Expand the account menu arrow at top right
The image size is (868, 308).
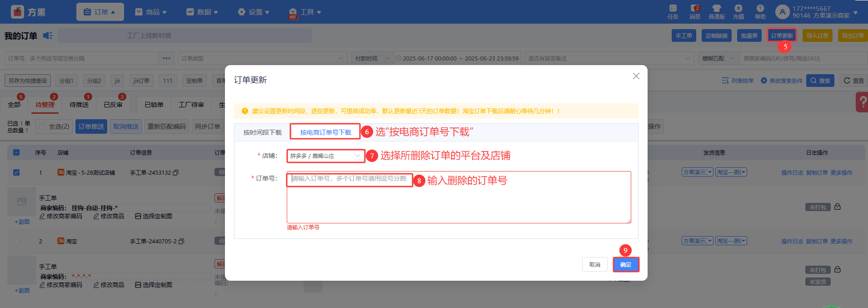coord(856,13)
